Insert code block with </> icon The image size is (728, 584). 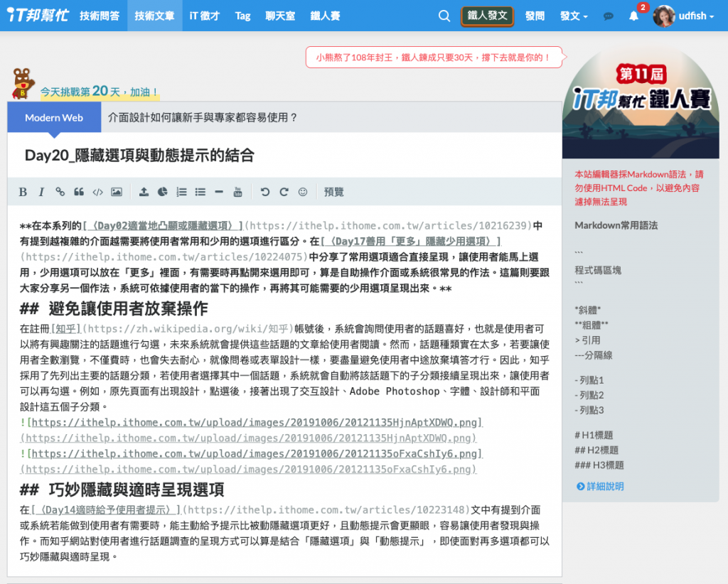click(x=97, y=192)
